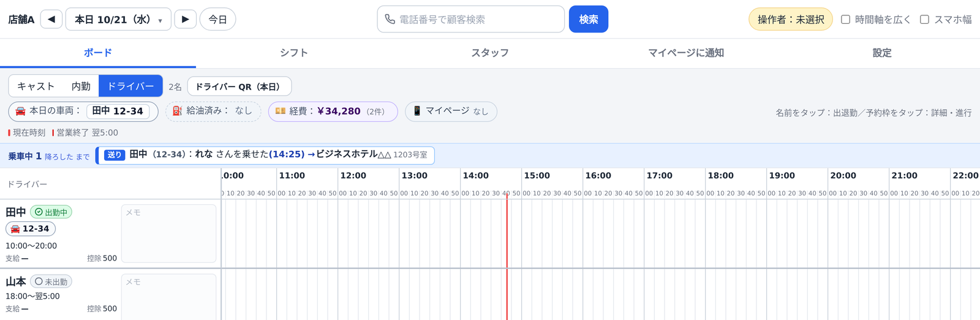Screen dimensions: 980x320
Task: Enable スマホ幅 checkbox
Action: click(924, 19)
